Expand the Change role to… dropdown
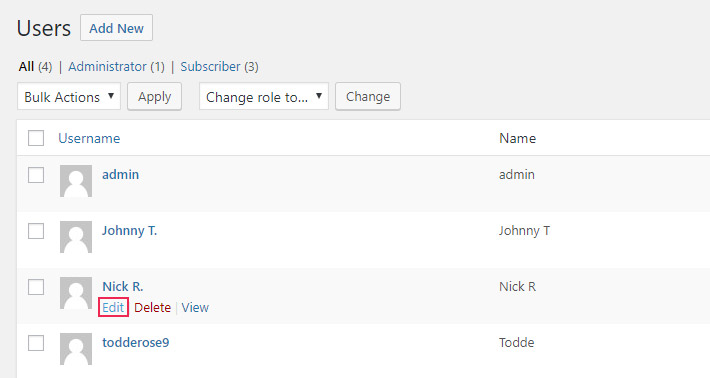 (264, 96)
